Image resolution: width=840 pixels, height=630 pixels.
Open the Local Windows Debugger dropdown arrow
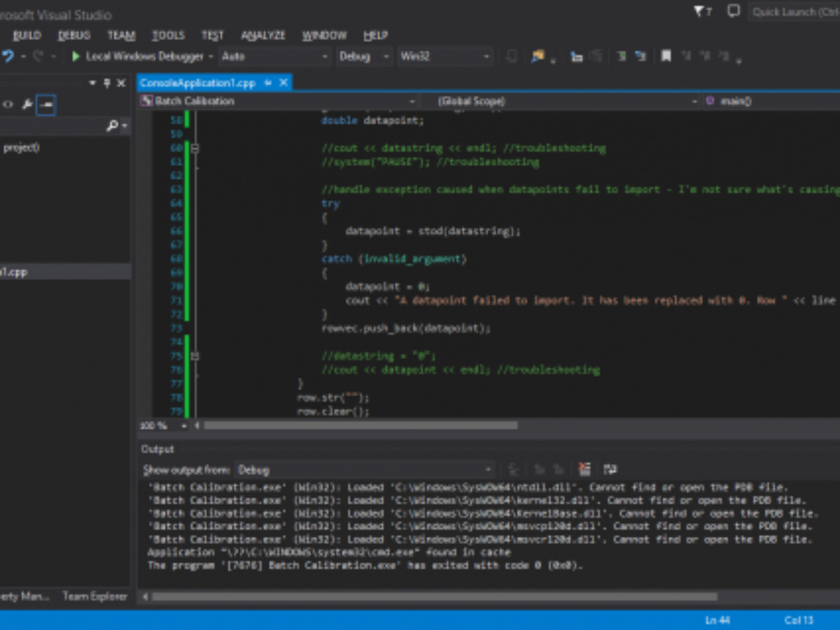[211, 57]
